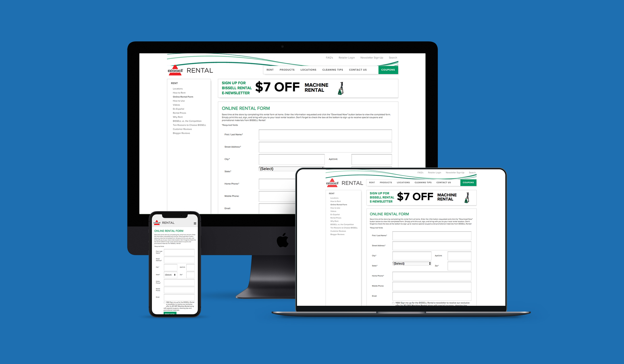This screenshot has width=624, height=364.
Task: Enable the e-newsletter promotional checkbox
Action: tap(393, 303)
